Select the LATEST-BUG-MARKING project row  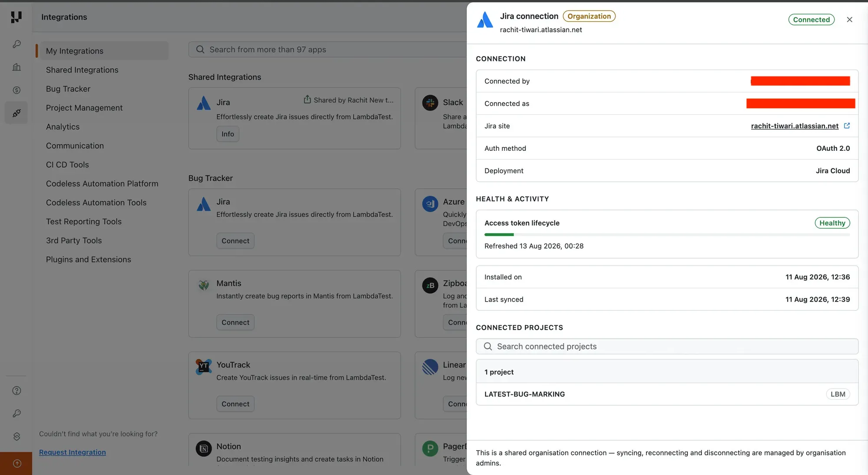pyautogui.click(x=667, y=394)
